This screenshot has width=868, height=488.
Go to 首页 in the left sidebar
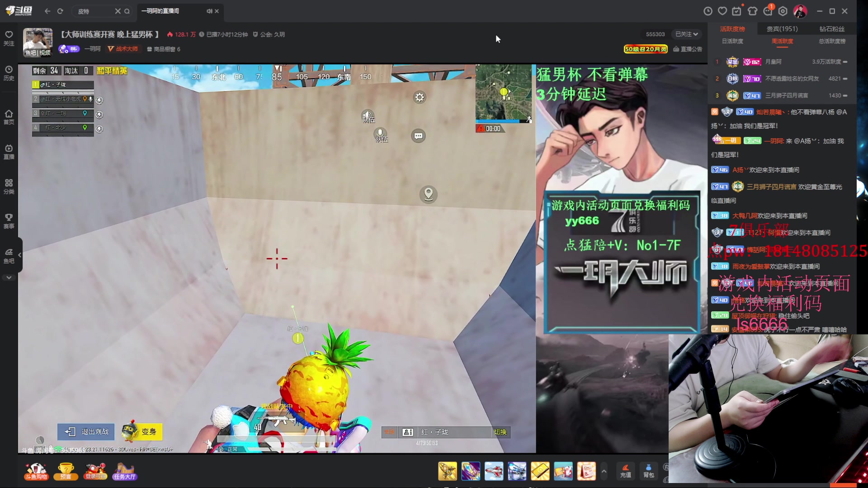[9, 117]
